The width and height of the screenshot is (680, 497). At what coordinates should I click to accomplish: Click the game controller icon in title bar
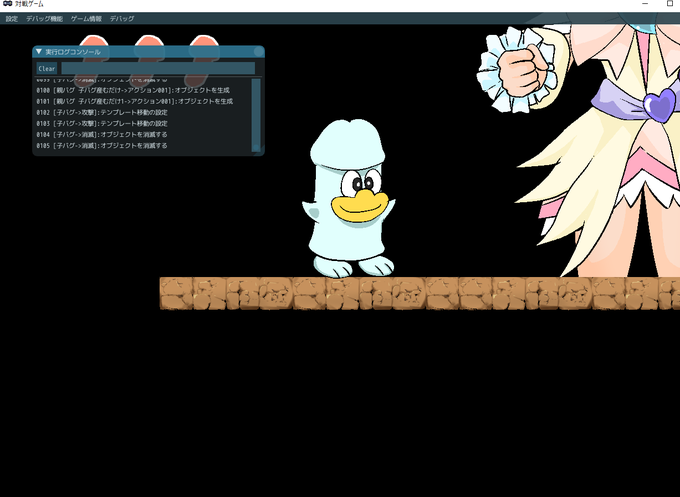(7, 4)
